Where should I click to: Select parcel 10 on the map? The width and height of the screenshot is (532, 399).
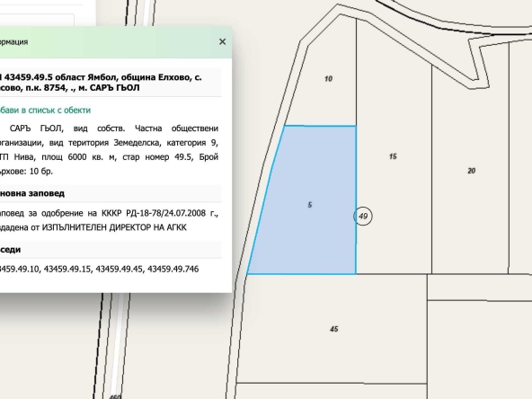click(328, 79)
